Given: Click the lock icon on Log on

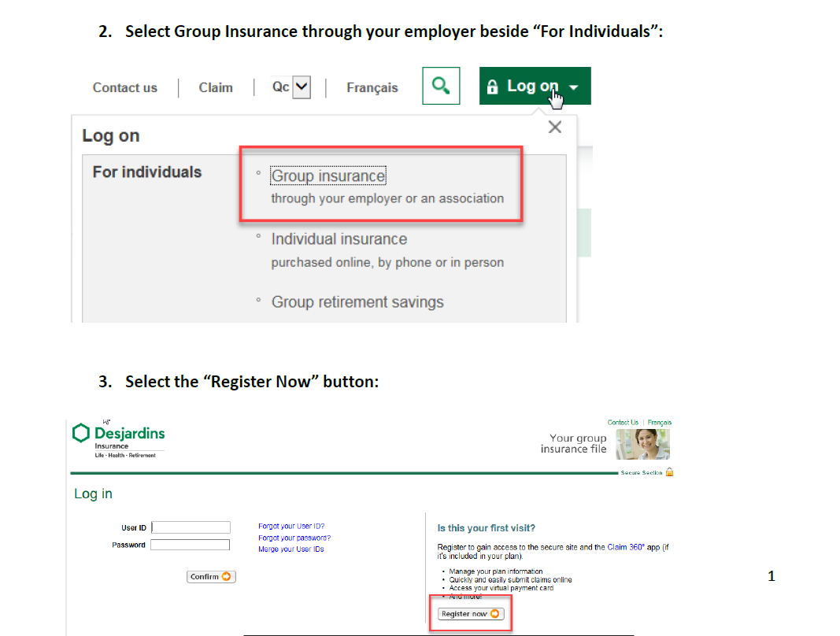Looking at the screenshot, I should (x=492, y=87).
